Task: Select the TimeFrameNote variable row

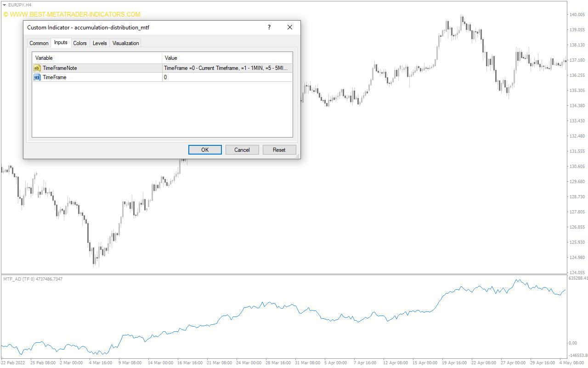Action: (162, 68)
